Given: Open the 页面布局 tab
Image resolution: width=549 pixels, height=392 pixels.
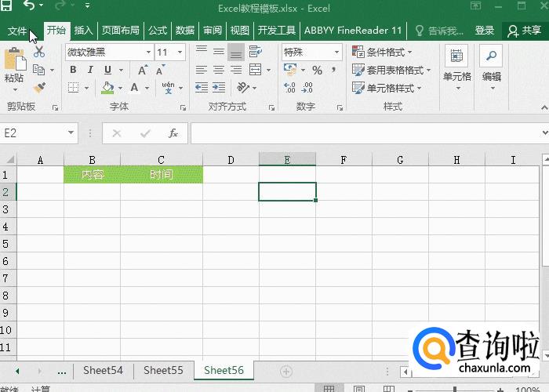Looking at the screenshot, I should (121, 31).
